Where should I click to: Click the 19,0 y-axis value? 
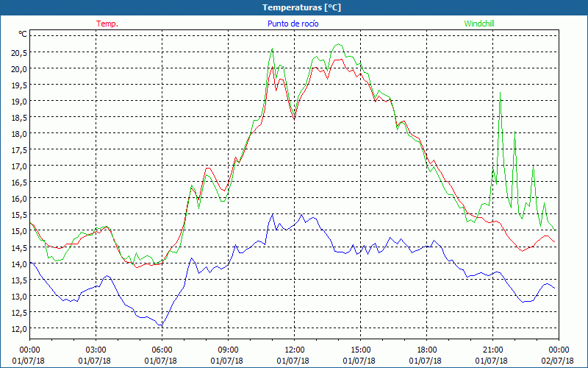tap(19, 102)
